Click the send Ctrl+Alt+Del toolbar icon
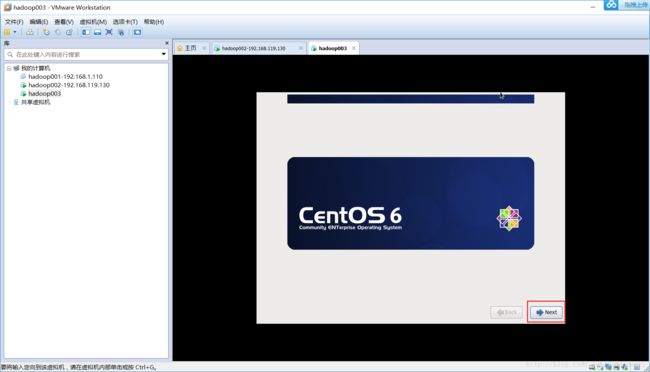Screen dimensions: 650x372 click(x=30, y=32)
